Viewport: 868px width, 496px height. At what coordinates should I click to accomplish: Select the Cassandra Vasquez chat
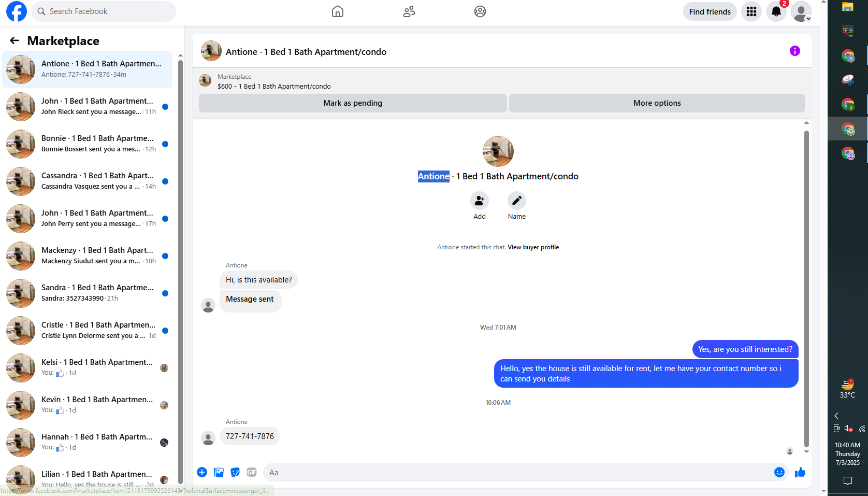pyautogui.click(x=87, y=181)
